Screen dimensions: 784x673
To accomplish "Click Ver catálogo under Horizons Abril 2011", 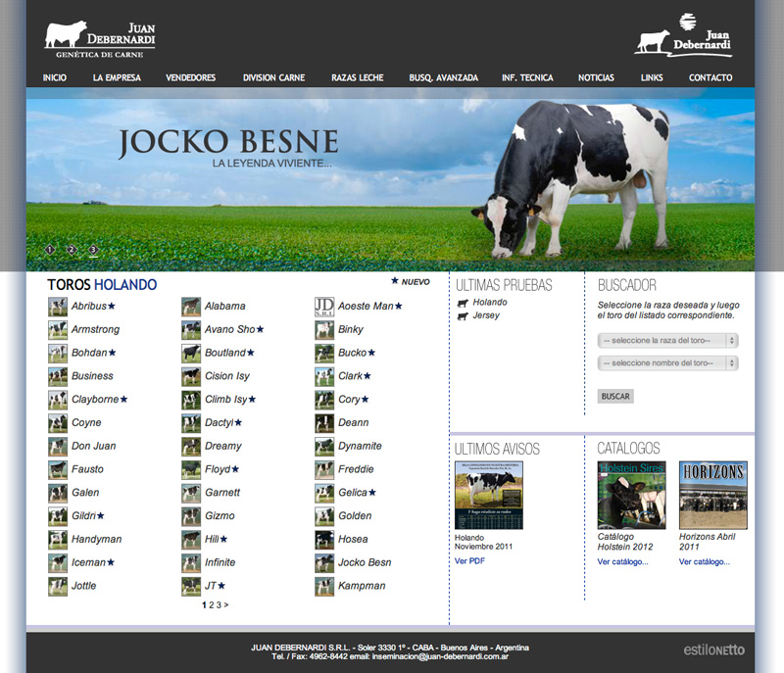I will pyautogui.click(x=704, y=562).
